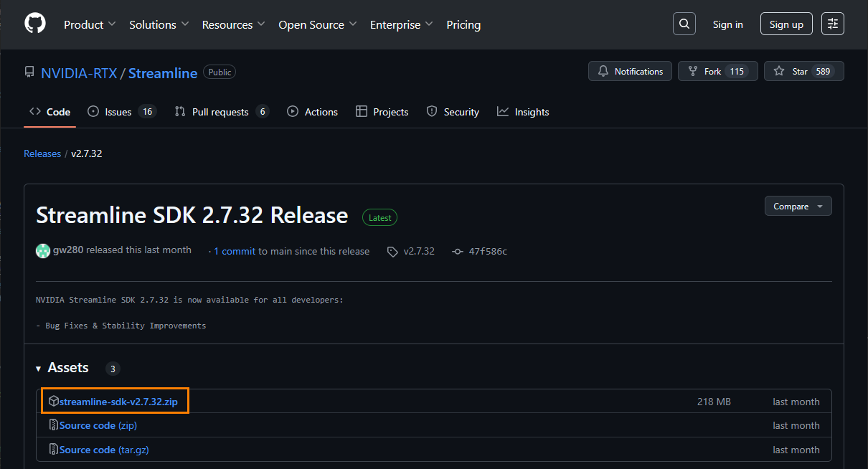Click the Notifications bell button

(x=631, y=72)
